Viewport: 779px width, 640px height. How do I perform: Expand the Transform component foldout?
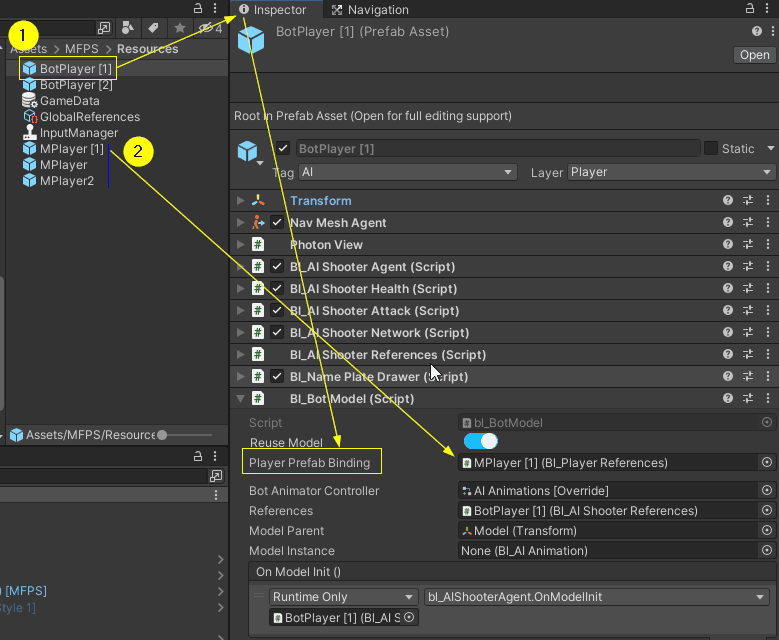(x=240, y=201)
